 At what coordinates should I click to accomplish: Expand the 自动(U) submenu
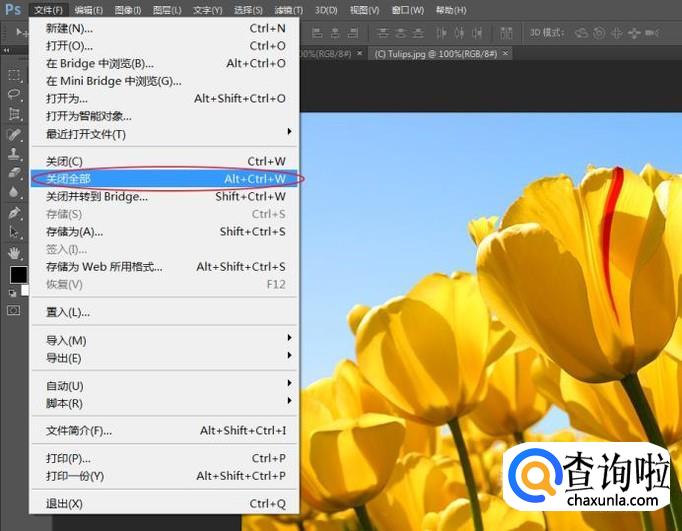pyautogui.click(x=164, y=385)
